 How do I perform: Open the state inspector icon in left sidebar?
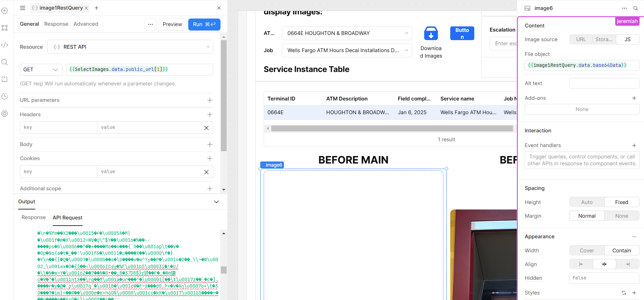pyautogui.click(x=5, y=79)
